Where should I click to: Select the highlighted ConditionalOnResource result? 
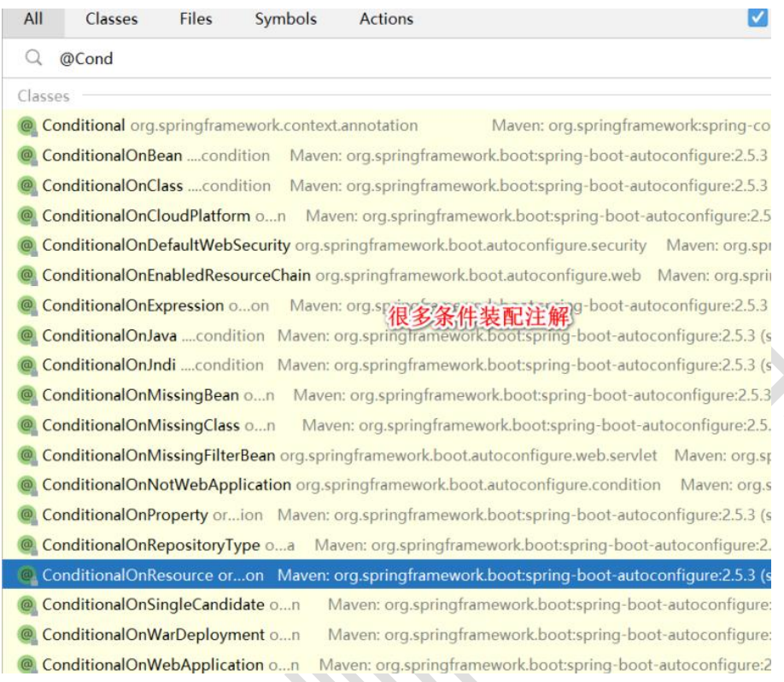point(387,574)
